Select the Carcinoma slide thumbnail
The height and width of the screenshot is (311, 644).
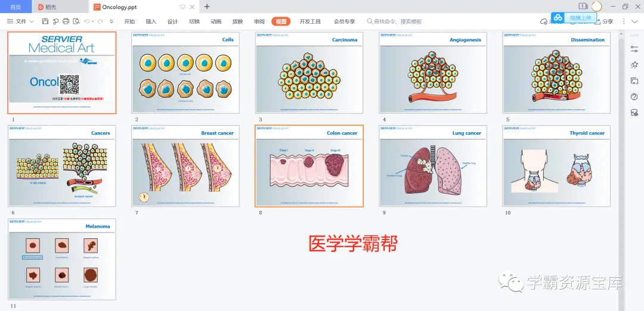pos(309,73)
